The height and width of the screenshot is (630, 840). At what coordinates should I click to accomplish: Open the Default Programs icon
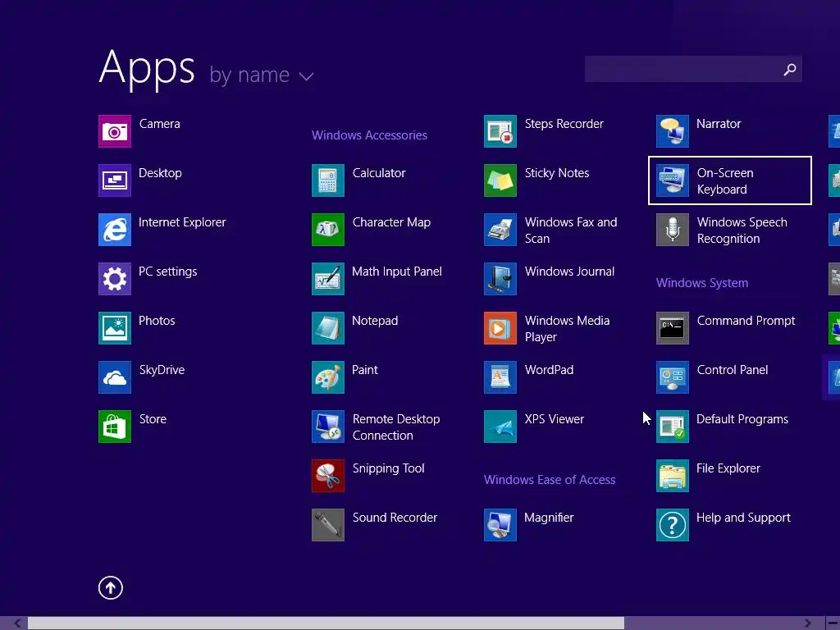coord(673,427)
